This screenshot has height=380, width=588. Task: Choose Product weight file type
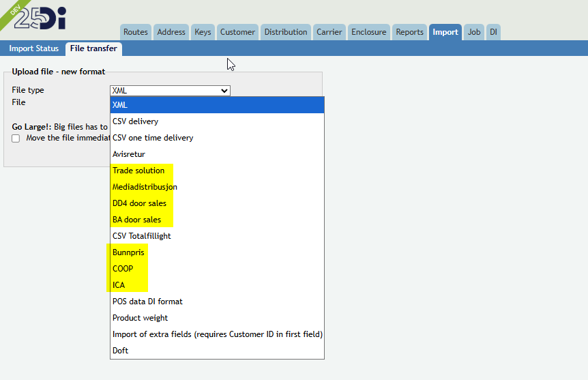[x=217, y=318]
